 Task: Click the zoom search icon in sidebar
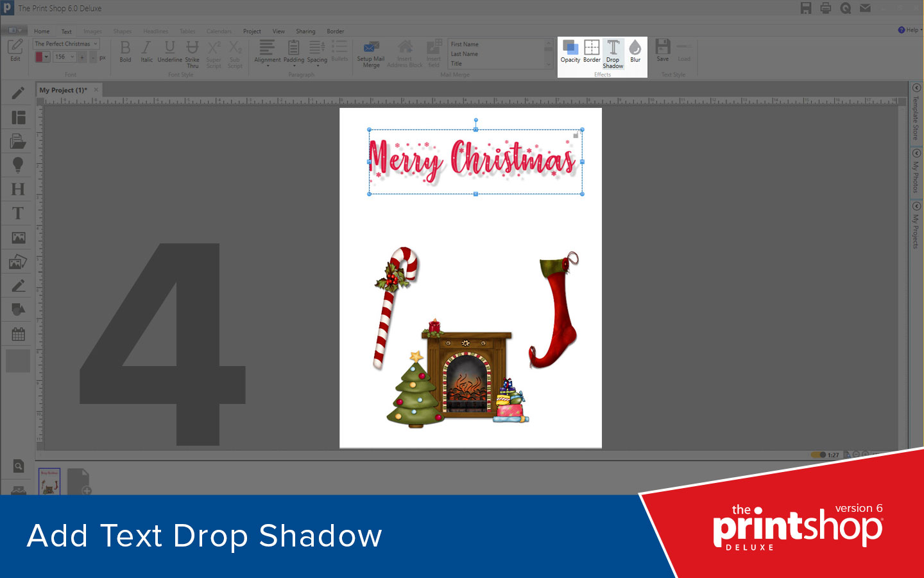19,466
